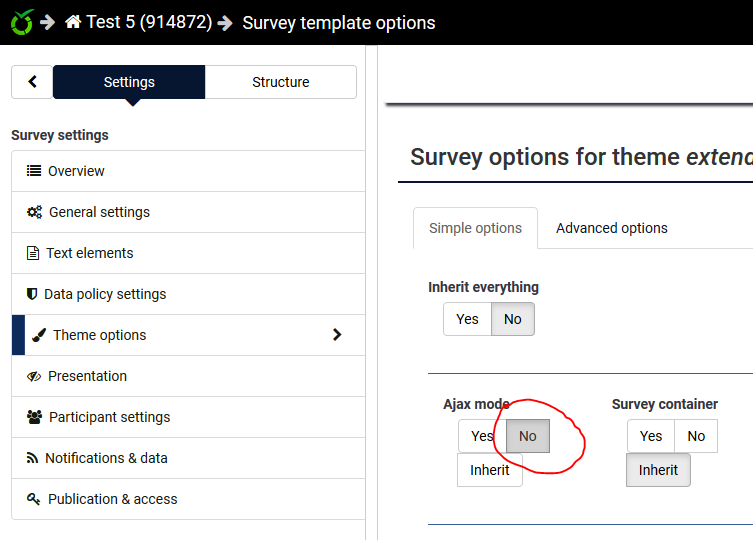Expand Theme options with the chevron arrow
Image resolution: width=753 pixels, height=540 pixels.
(x=337, y=335)
